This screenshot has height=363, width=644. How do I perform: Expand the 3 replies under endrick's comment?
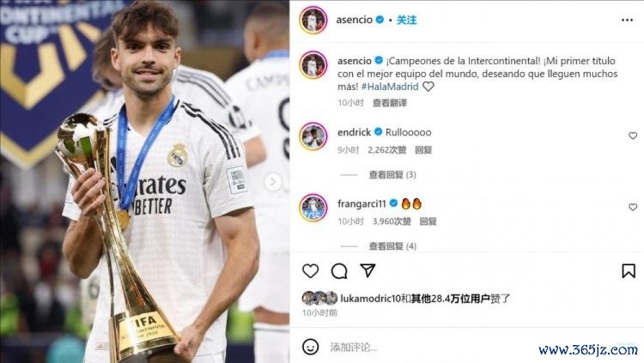(392, 175)
